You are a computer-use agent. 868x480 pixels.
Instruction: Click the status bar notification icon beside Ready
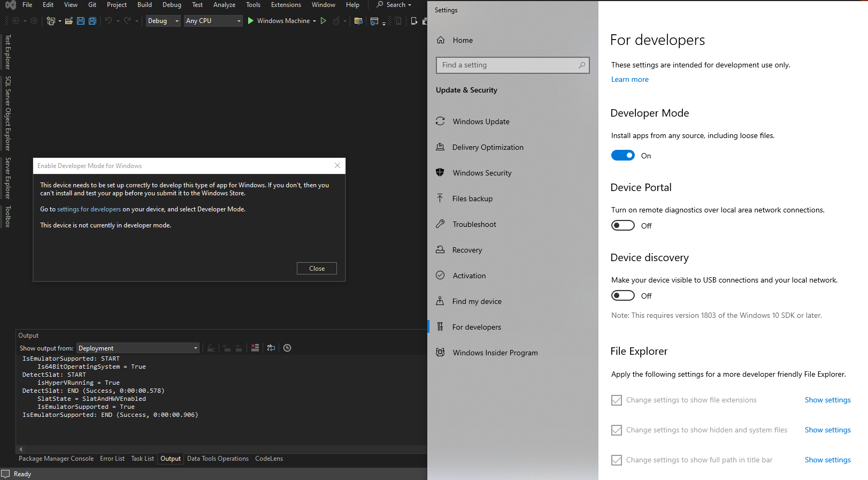click(6, 474)
